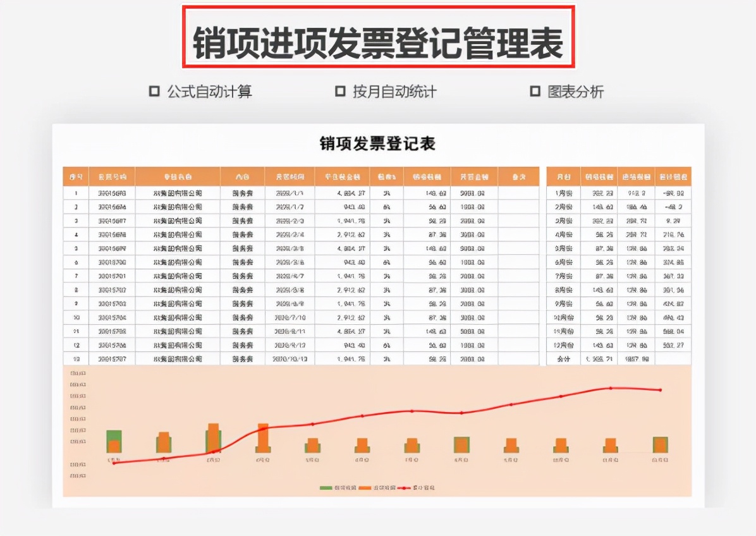This screenshot has width=756, height=536.
Task: Click the red line legend marker
Action: (404, 488)
